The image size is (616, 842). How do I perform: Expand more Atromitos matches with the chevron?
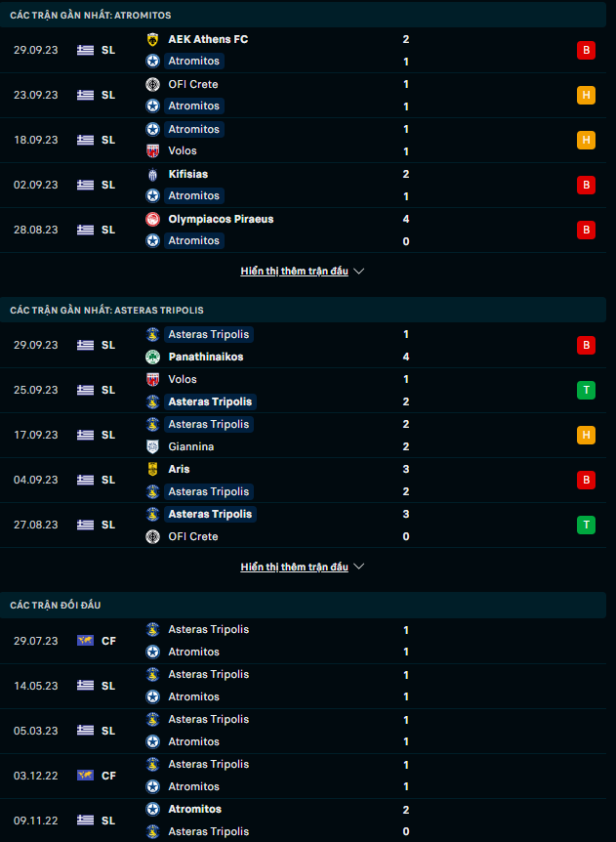[358, 272]
